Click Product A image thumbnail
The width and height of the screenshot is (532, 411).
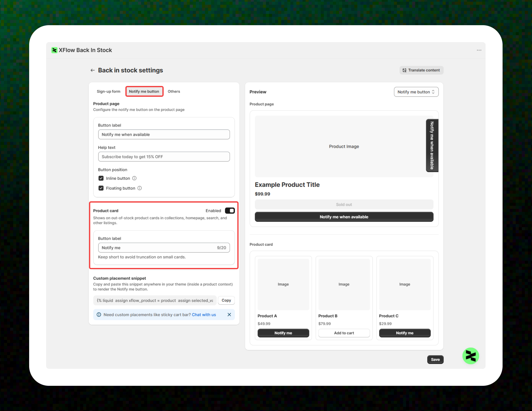[x=283, y=284]
